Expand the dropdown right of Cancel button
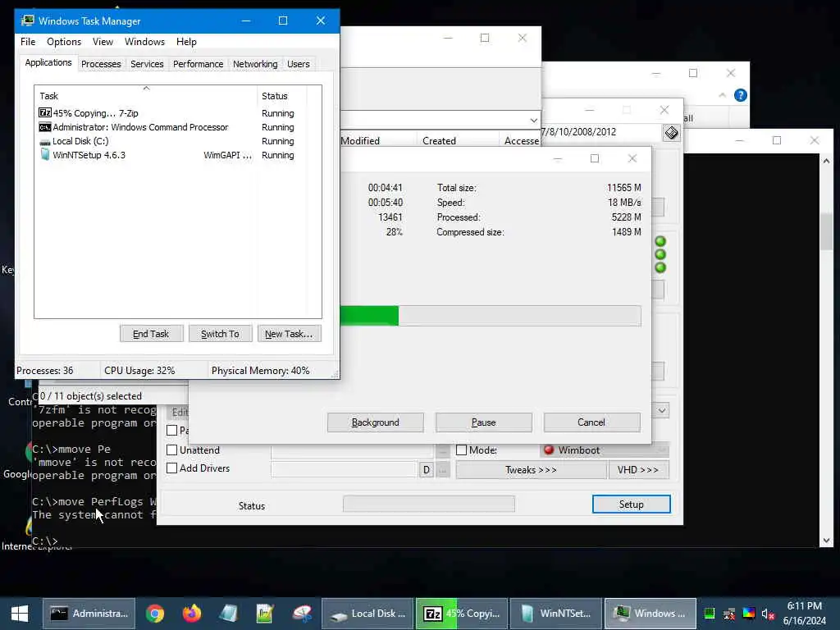The image size is (840, 630). [662, 411]
